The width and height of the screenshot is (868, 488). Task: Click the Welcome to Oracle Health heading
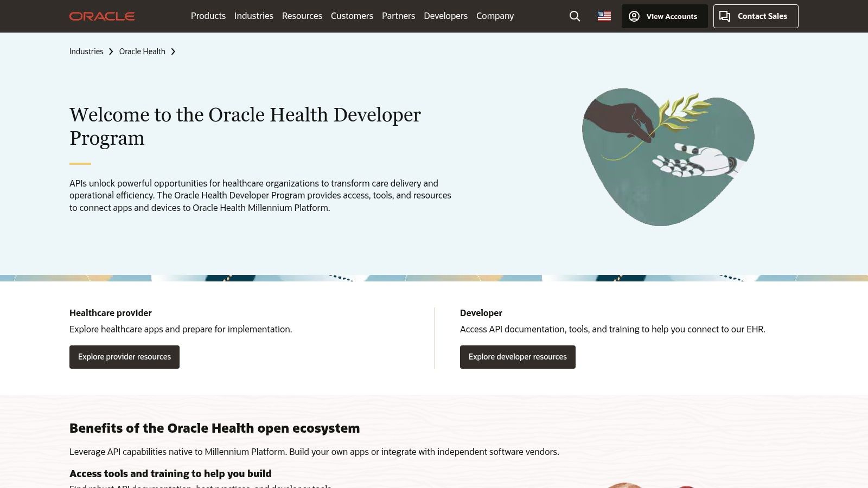click(x=245, y=126)
